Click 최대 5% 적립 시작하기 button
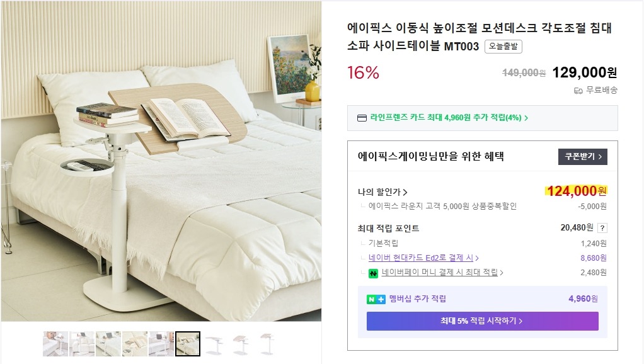 tap(482, 321)
